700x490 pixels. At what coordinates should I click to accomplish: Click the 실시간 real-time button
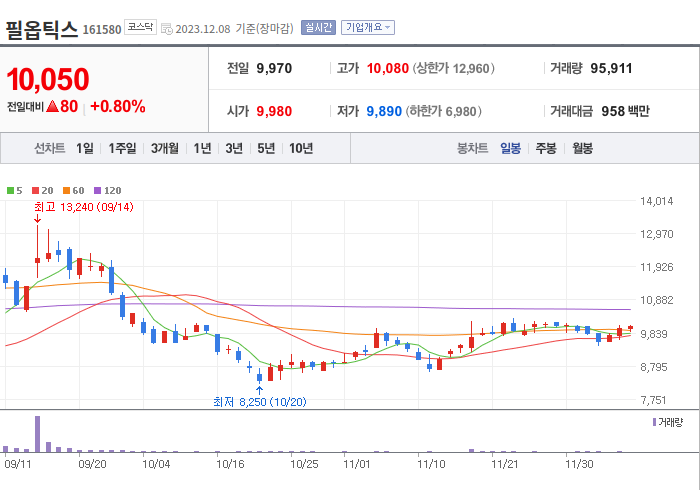(318, 28)
